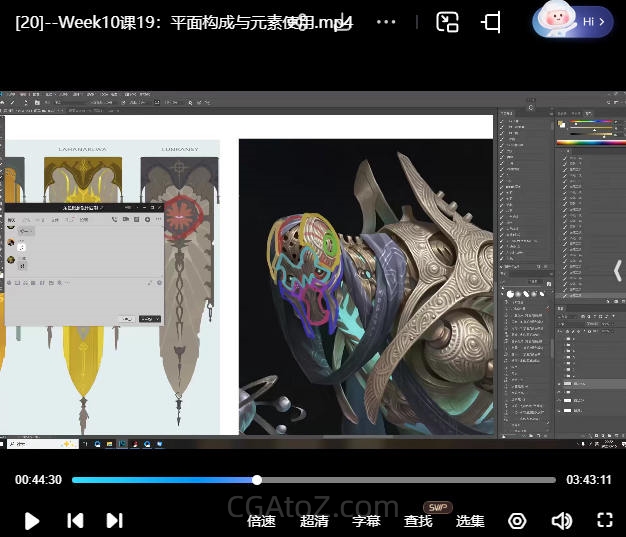Viewport: 626px width, 537px height.
Task: Open the player settings gear icon
Action: pyautogui.click(x=517, y=520)
